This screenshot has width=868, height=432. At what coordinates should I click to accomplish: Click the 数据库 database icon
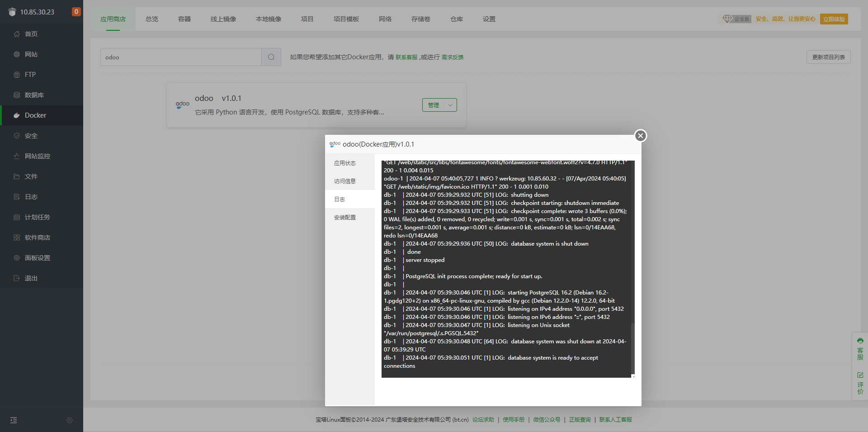tap(17, 95)
